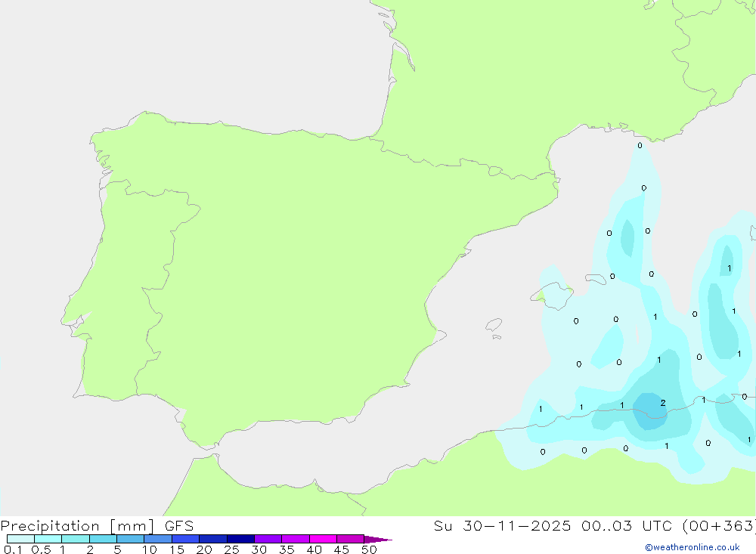Click the 40–45 mm bright magenta swatch
Screen dimensions: 756x554
323,539
